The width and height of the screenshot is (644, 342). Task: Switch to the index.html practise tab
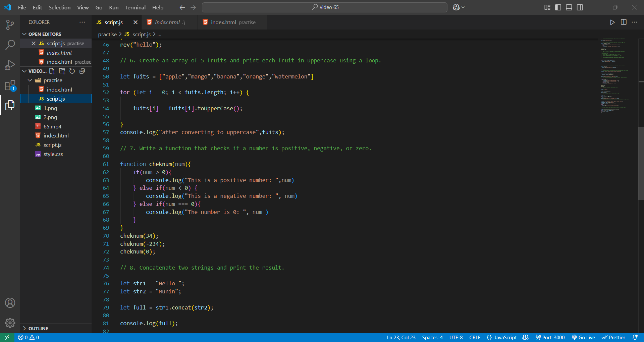pos(233,22)
